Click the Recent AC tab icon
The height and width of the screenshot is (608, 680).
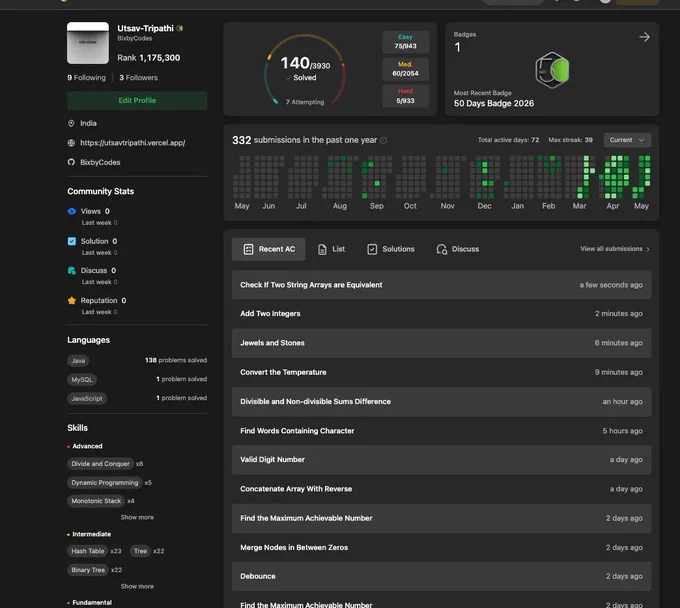coord(248,249)
